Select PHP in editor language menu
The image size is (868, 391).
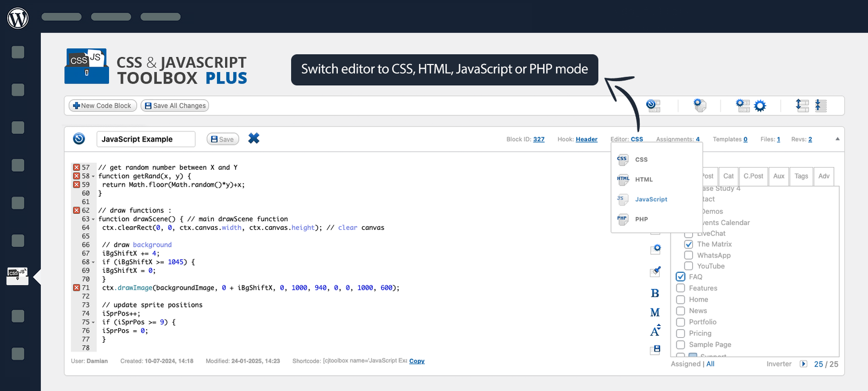[x=641, y=219]
